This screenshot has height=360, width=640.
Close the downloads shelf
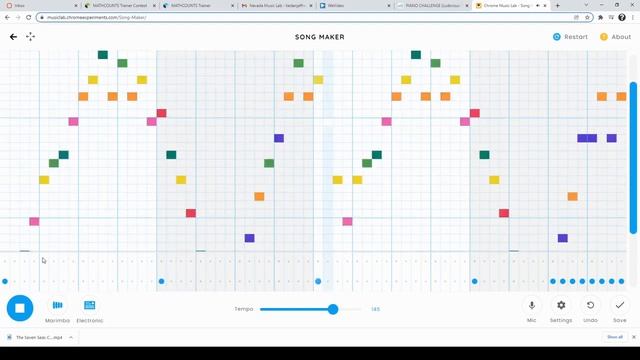pos(634,337)
